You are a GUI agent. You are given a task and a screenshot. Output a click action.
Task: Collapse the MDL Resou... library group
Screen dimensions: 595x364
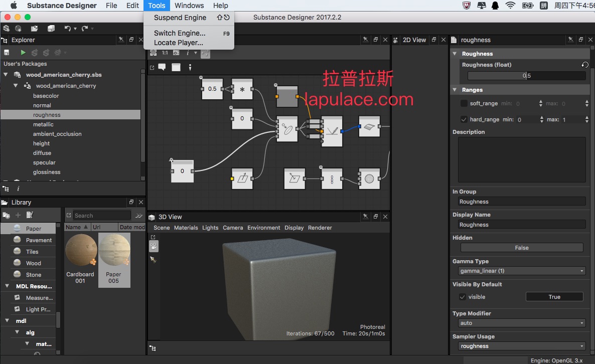click(x=7, y=286)
